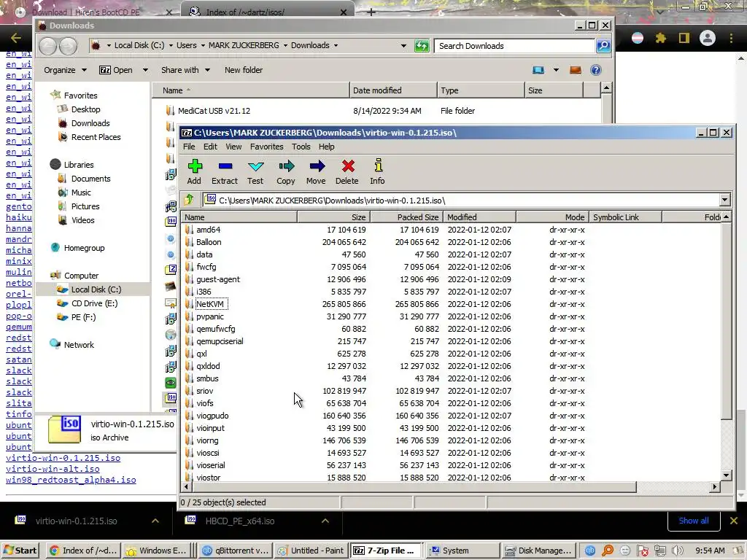Select the MediCat USB v21.12 folder
The width and height of the screenshot is (747, 560).
click(x=214, y=111)
